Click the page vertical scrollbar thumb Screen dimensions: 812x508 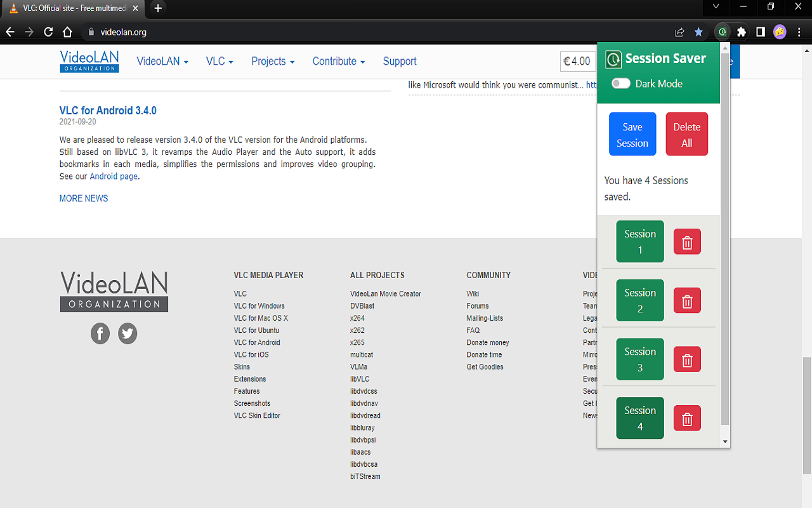coord(807,416)
